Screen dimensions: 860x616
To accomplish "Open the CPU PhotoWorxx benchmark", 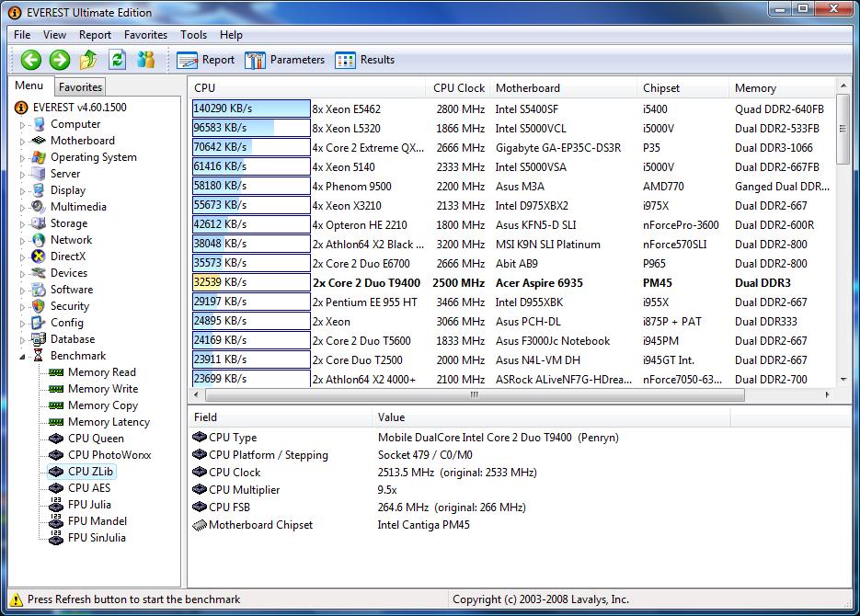I will click(x=109, y=455).
